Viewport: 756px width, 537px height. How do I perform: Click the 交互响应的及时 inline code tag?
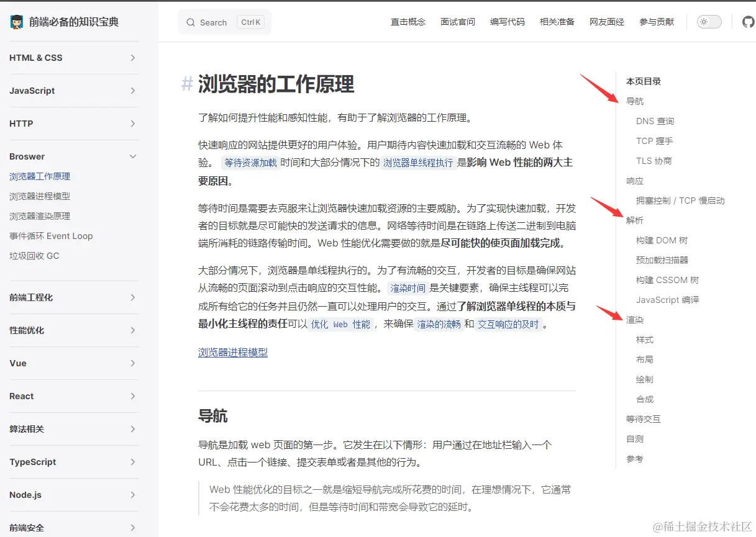pyautogui.click(x=508, y=324)
